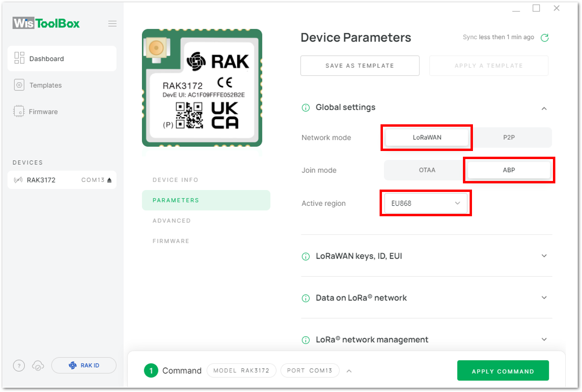Screen dimensions: 582x392
Task: Click Data on LoRa network info icon
Action: click(306, 298)
